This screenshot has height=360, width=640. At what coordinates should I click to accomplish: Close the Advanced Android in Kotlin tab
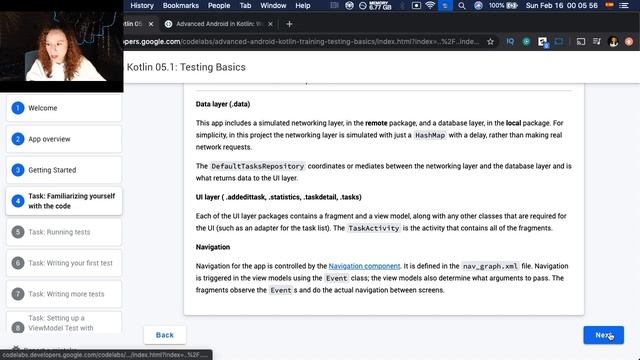[270, 24]
